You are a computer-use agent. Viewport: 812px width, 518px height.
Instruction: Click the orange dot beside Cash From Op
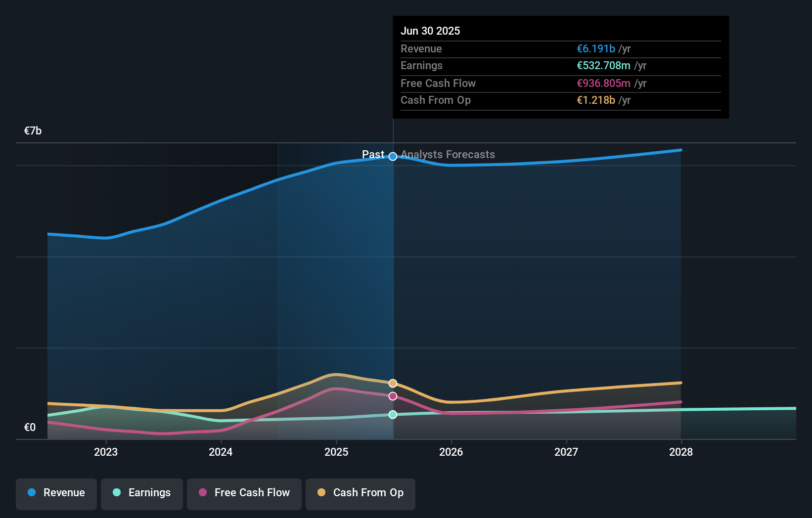click(321, 493)
